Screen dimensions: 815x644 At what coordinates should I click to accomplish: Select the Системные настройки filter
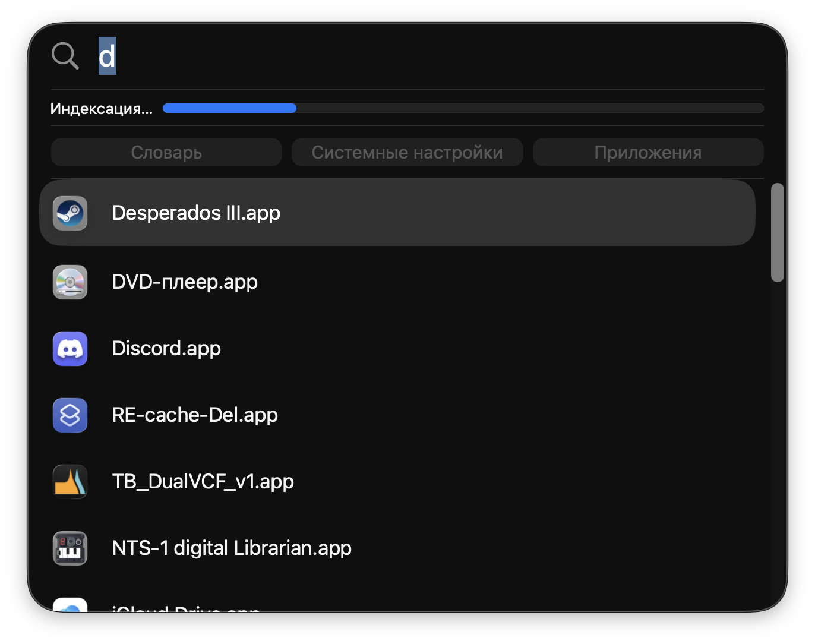407,152
